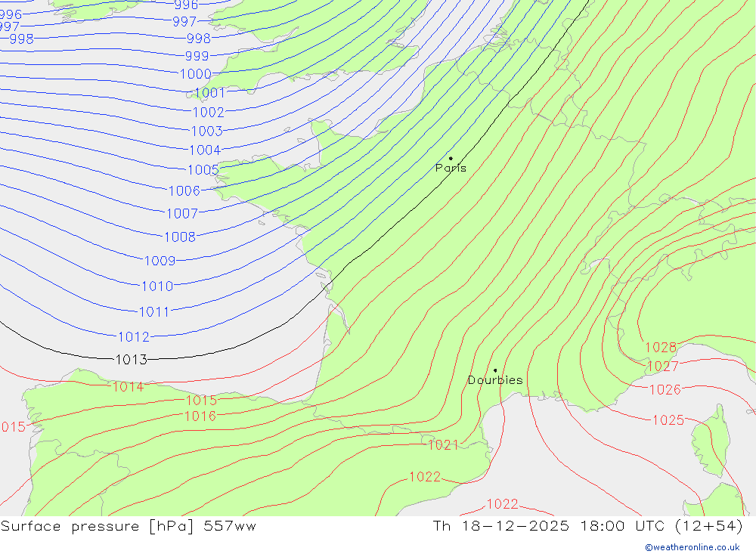
Task: Click the full red 1015 label above 1016
Action: (x=202, y=400)
